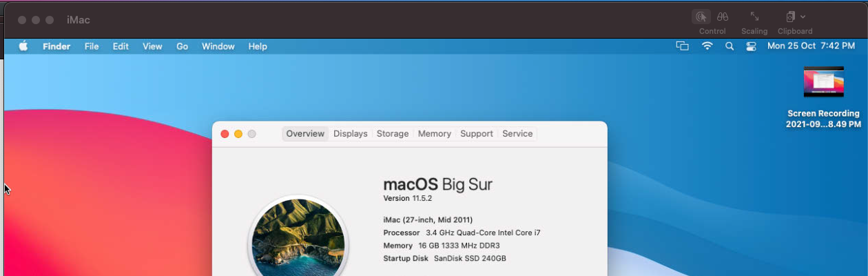Open the Finder menu
Screen dimensions: 868x276
click(56, 46)
